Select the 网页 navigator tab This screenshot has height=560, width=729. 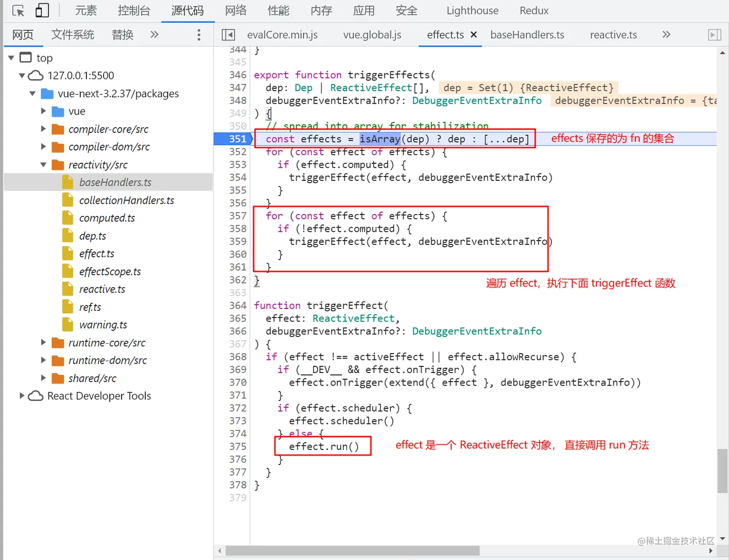pos(23,35)
